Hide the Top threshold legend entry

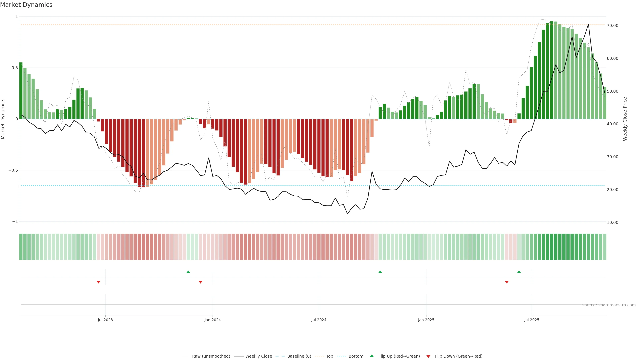tap(330, 356)
